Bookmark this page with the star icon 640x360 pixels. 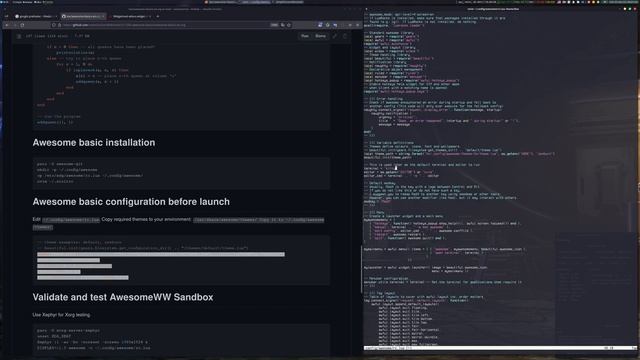289,25
